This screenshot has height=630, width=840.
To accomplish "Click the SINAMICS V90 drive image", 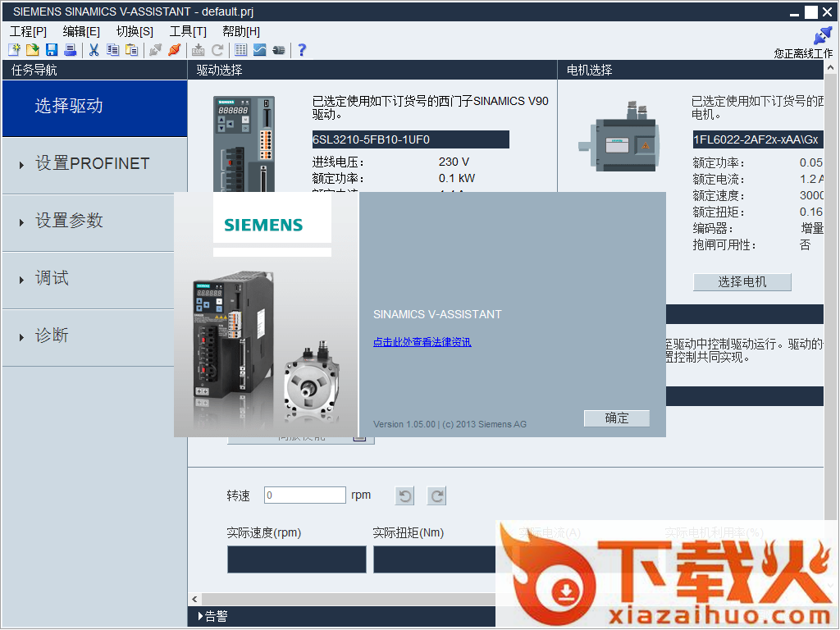I will (x=244, y=144).
